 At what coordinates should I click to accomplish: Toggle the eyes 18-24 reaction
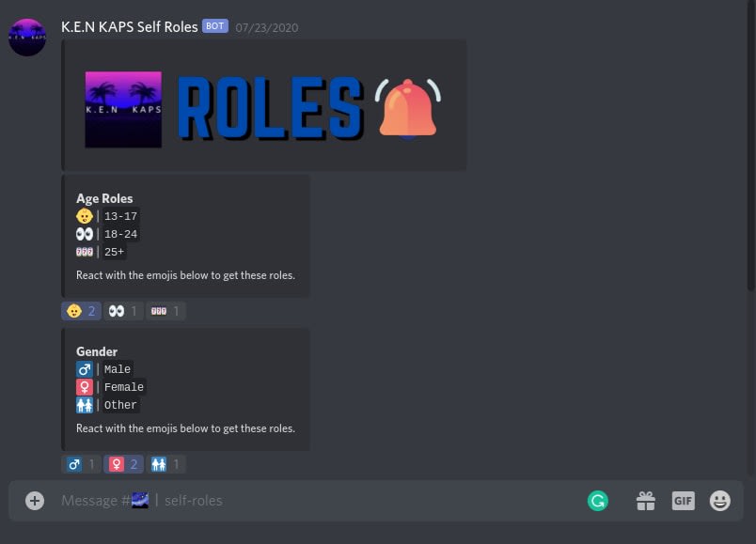pyautogui.click(x=123, y=311)
